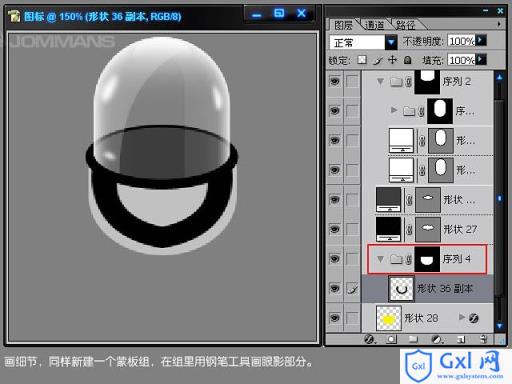Select the 序列 4 group name
Image resolution: width=512 pixels, height=384 pixels.
coord(457,259)
